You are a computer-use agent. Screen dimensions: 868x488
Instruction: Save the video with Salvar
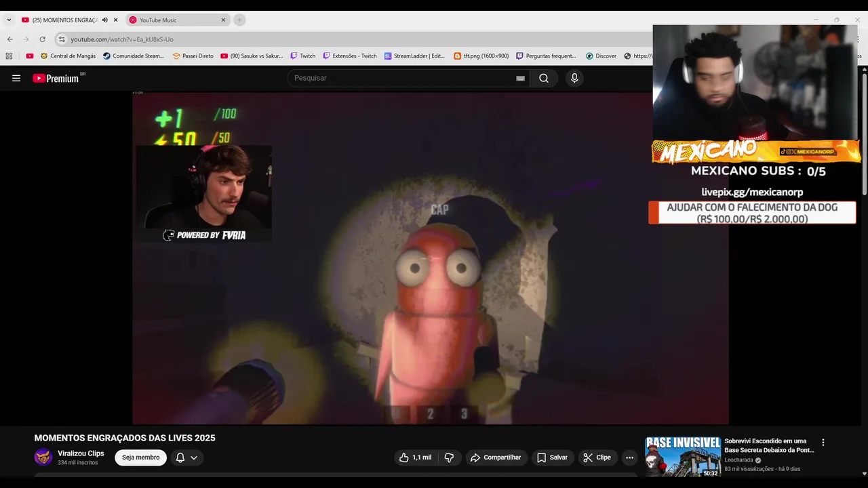point(552,457)
